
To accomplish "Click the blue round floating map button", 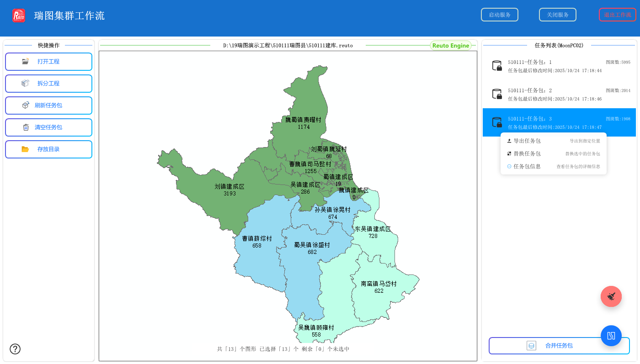I will click(611, 336).
